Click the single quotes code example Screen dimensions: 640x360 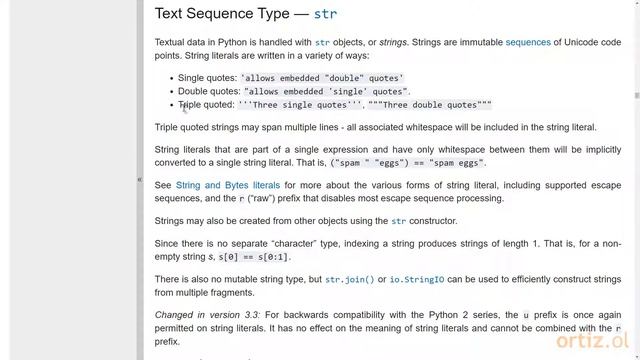(322, 78)
